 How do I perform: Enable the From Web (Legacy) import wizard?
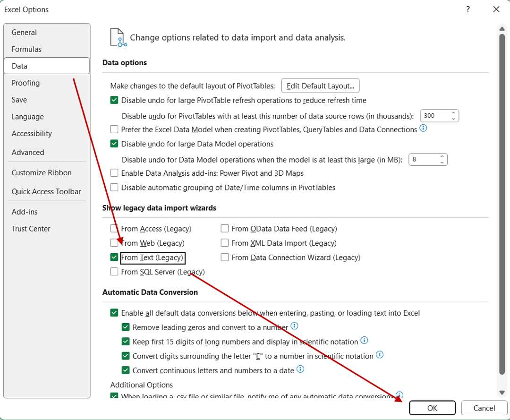(114, 243)
